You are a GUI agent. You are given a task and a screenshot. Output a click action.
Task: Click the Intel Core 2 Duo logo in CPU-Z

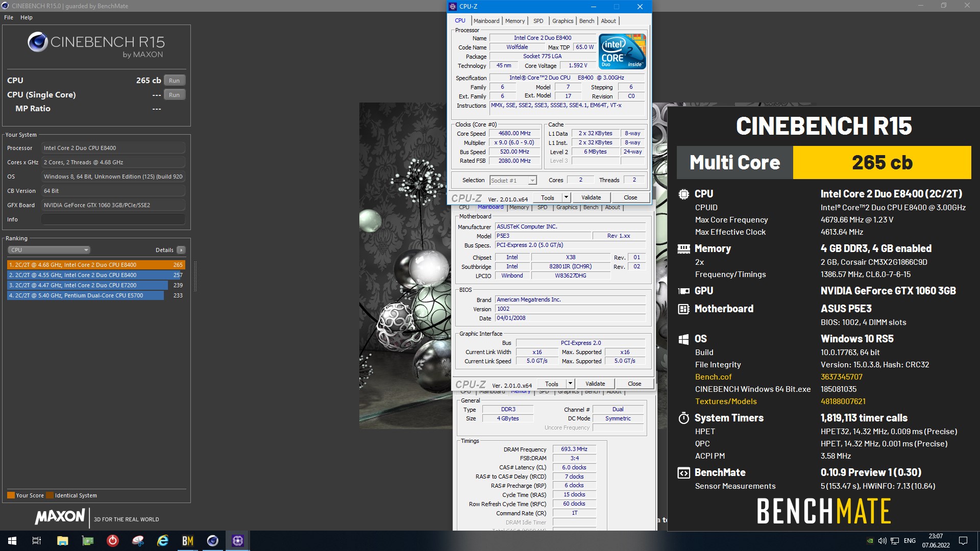622,52
